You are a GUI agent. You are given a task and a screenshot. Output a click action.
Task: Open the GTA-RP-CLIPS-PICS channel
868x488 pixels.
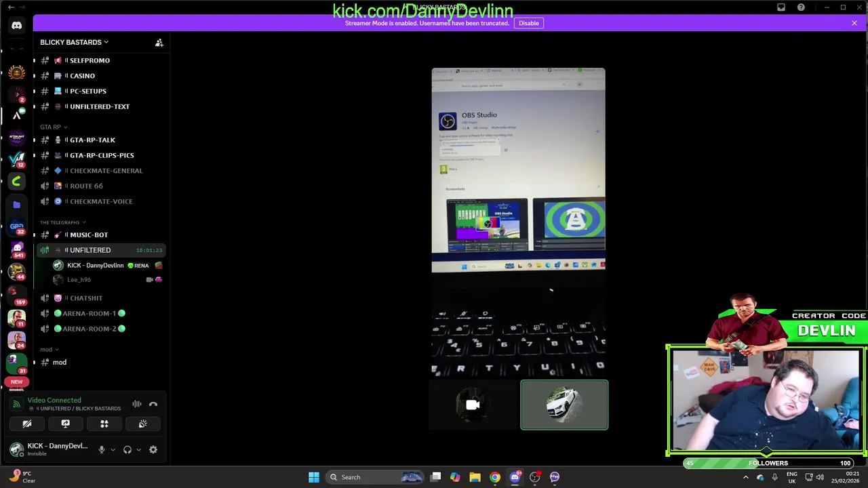(100, 155)
